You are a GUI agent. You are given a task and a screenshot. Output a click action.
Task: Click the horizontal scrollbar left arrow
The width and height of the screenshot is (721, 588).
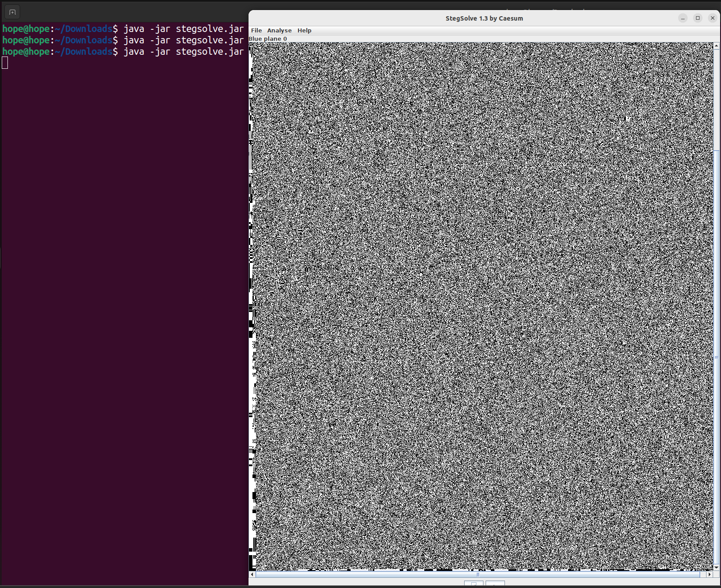pos(252,574)
